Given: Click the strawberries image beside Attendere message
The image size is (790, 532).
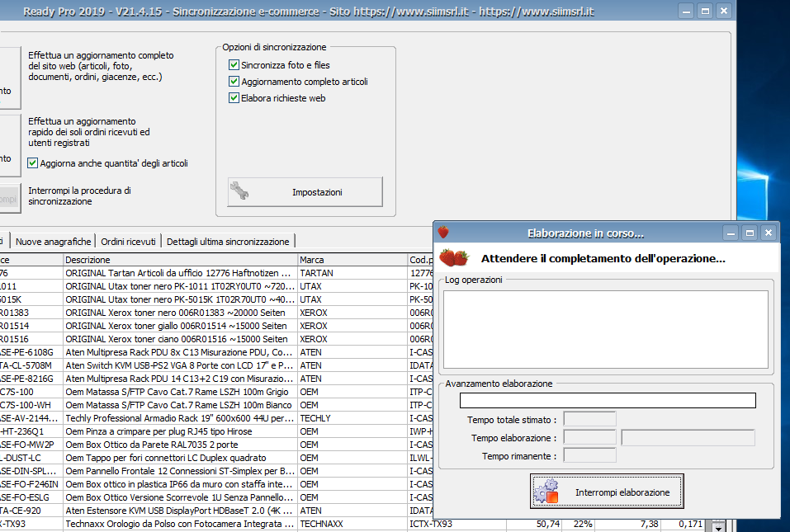Looking at the screenshot, I should click(454, 258).
